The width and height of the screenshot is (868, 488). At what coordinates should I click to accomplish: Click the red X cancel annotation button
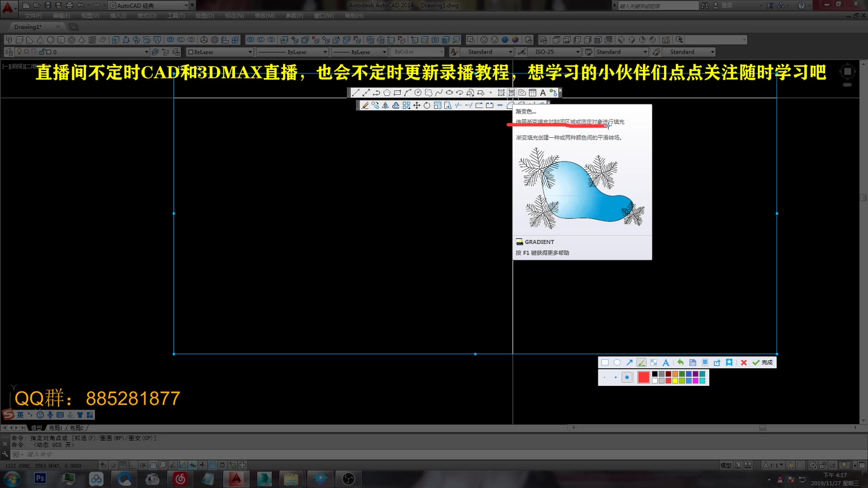[744, 362]
